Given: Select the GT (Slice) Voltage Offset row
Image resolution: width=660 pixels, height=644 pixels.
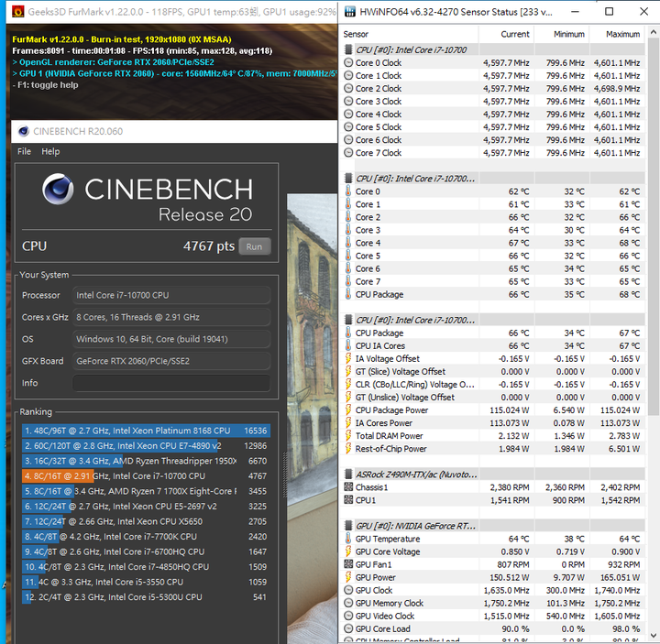Looking at the screenshot, I should pos(493,371).
